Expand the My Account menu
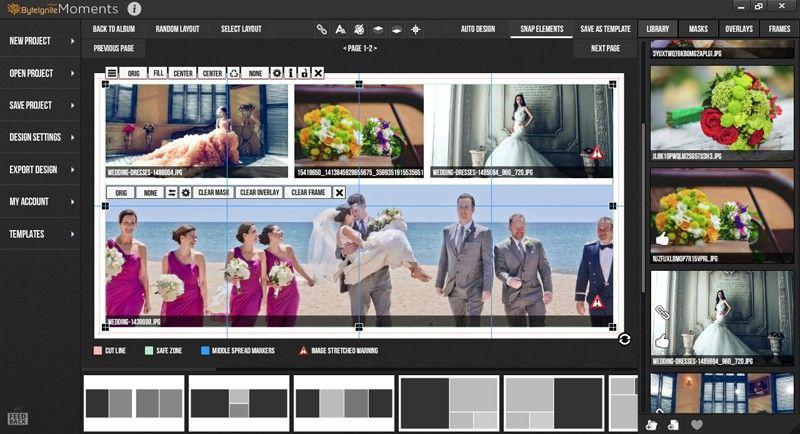Viewport: 800px width, 434px height. [x=40, y=201]
